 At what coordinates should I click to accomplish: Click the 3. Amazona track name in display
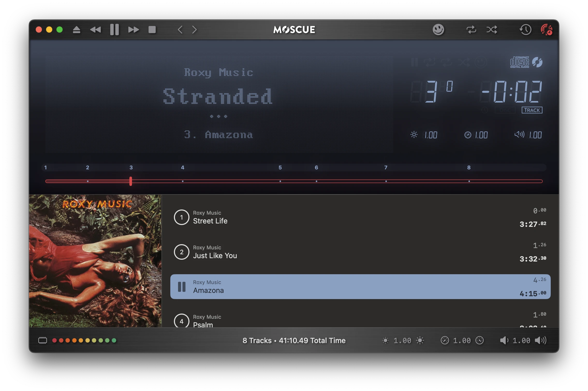[x=218, y=135]
